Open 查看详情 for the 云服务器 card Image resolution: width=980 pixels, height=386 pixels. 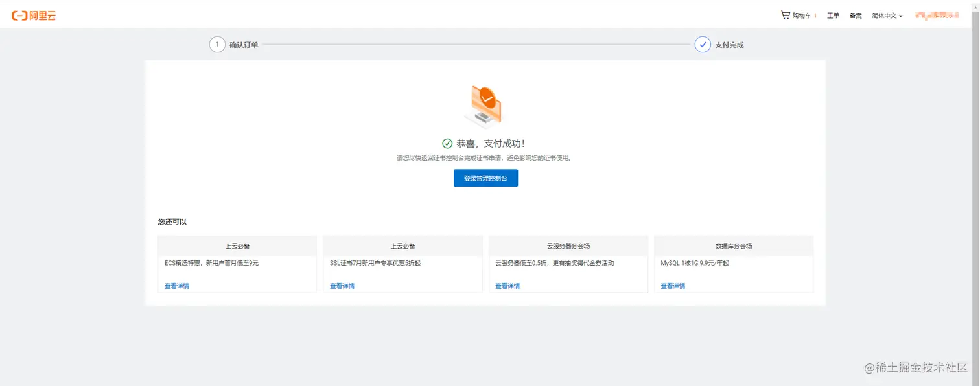point(507,286)
